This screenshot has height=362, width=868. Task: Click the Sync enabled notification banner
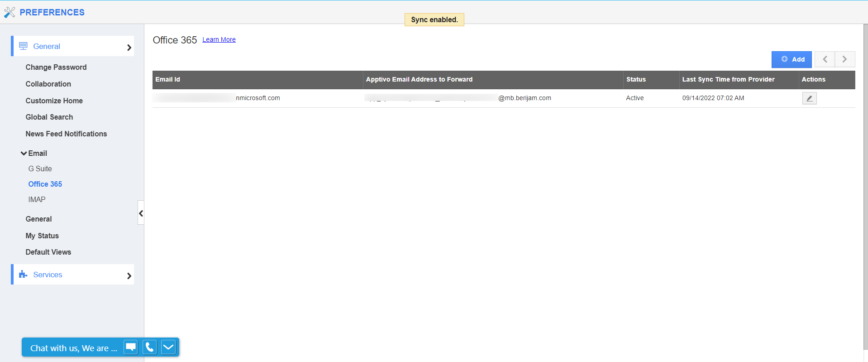coord(434,19)
